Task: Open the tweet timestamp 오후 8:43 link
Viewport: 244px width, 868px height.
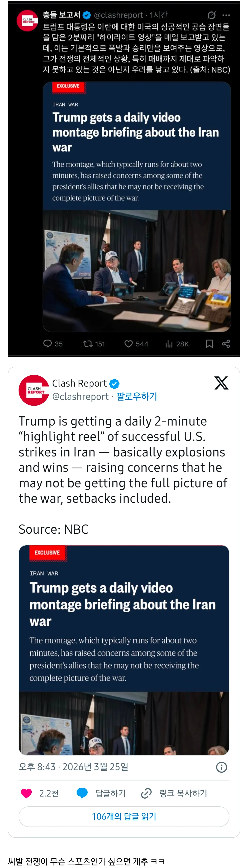Action: (x=73, y=767)
